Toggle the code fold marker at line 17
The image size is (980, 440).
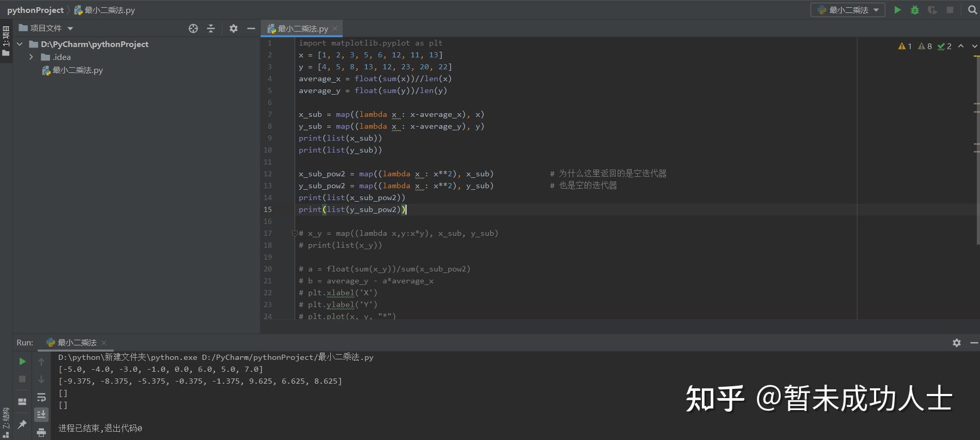[295, 233]
